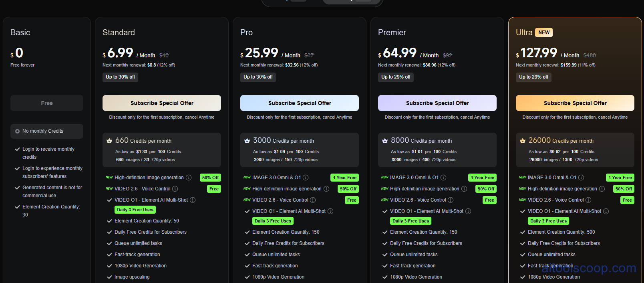Open IMAGE 3.0 Omni & O1 info in Pro plan

306,177
